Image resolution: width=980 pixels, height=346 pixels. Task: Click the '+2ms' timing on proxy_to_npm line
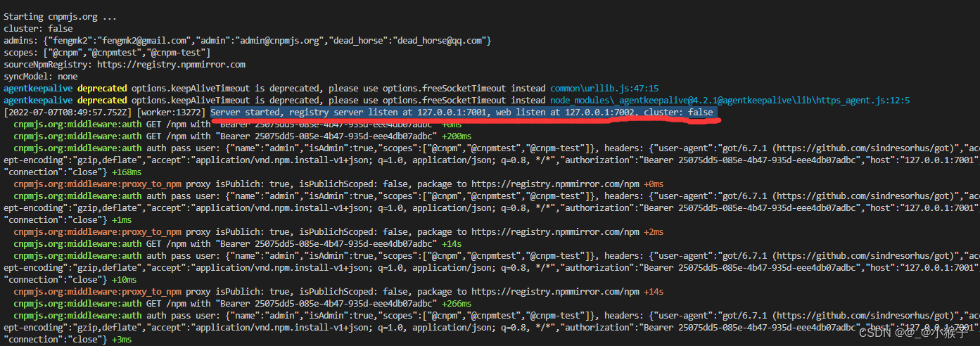[653, 232]
